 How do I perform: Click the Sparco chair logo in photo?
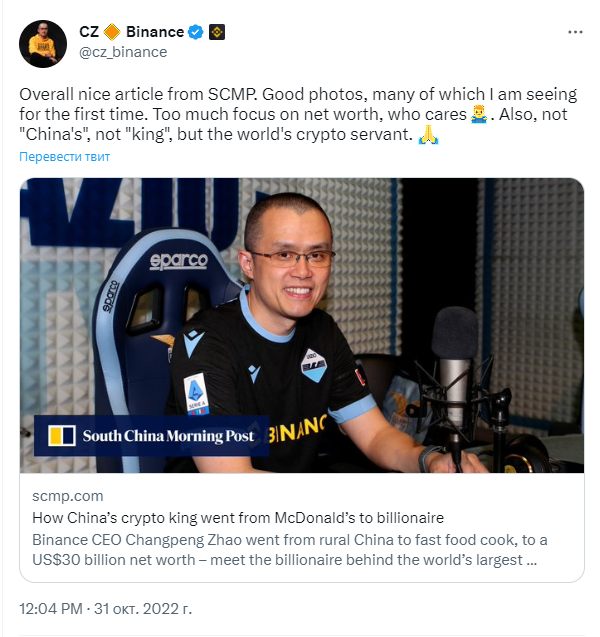(178, 261)
